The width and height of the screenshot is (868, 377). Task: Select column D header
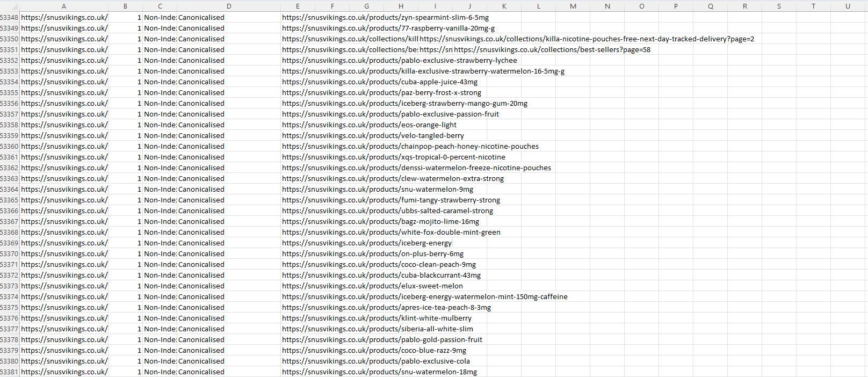click(x=229, y=6)
